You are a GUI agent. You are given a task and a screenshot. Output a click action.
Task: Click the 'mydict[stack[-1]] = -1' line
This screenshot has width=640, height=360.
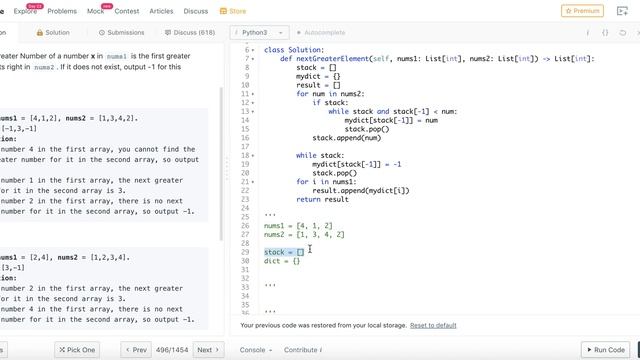click(357, 164)
